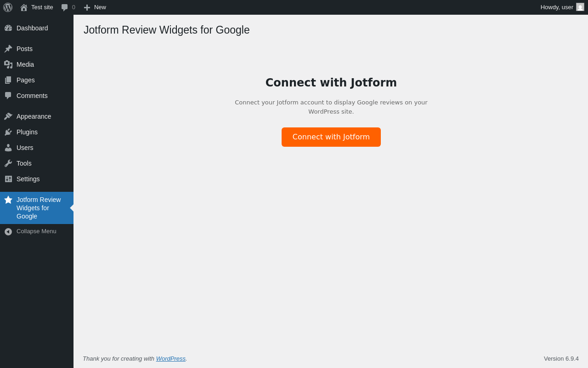
Task: Click the Comments speech bubble icon in sidebar
Action: (8, 96)
